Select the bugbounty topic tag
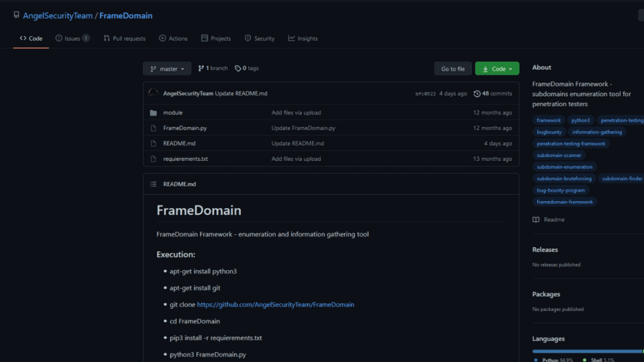The image size is (644, 362). click(x=548, y=132)
